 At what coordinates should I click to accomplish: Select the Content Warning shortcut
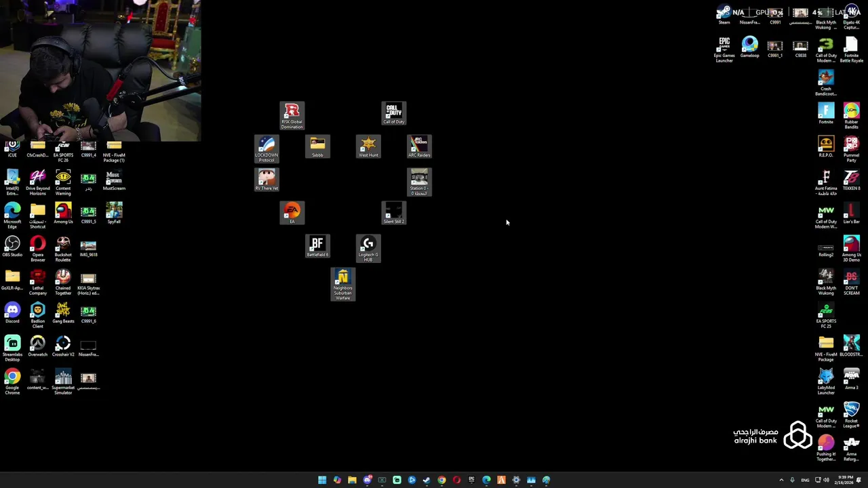click(x=63, y=182)
